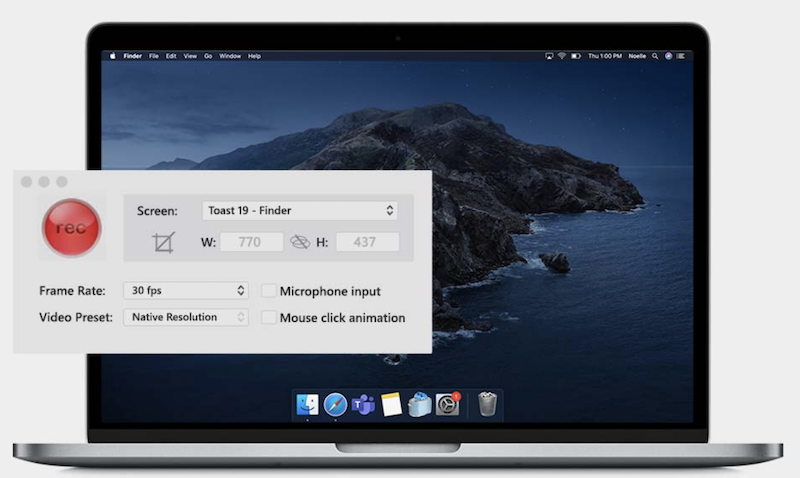Open the Trash in the dock
800x478 pixels.
(487, 404)
